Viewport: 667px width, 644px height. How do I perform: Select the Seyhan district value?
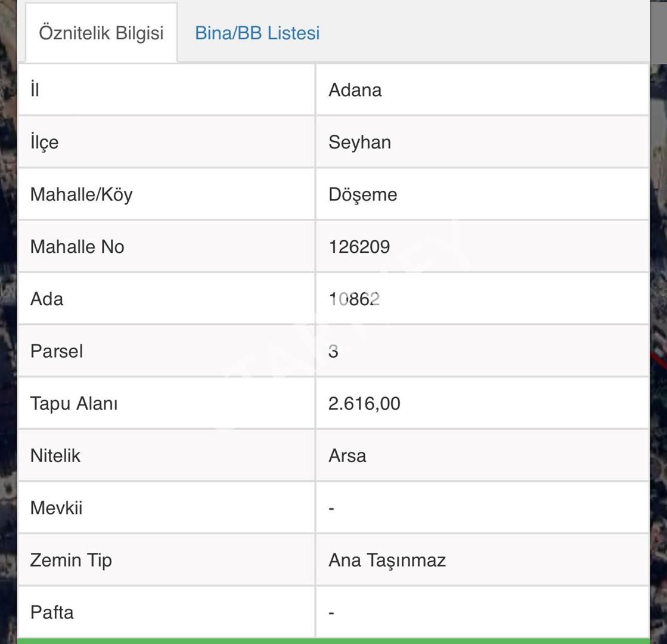[x=359, y=143]
